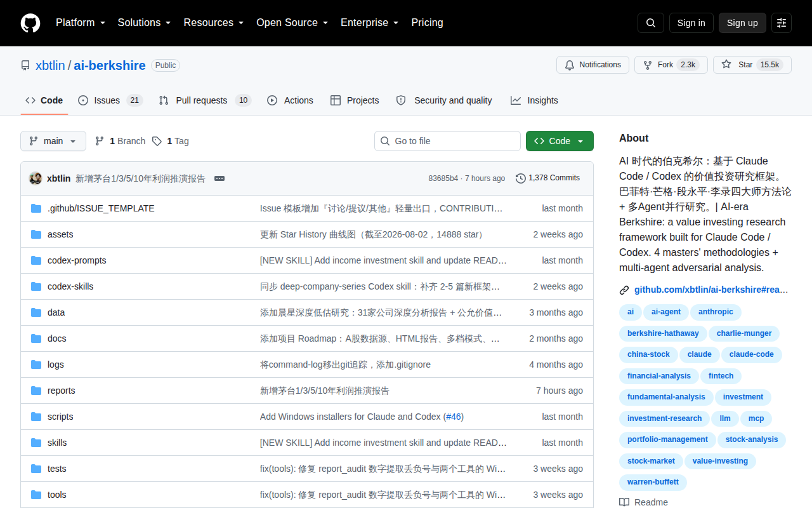Click the Fork icon
This screenshot has height=508, width=812.
coord(648,65)
